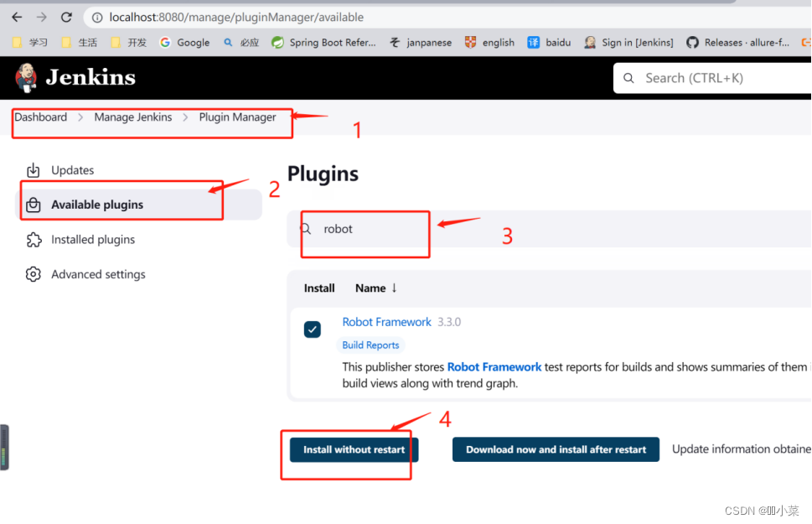Click the Available plugins bag icon
812x524 pixels.
click(x=34, y=204)
